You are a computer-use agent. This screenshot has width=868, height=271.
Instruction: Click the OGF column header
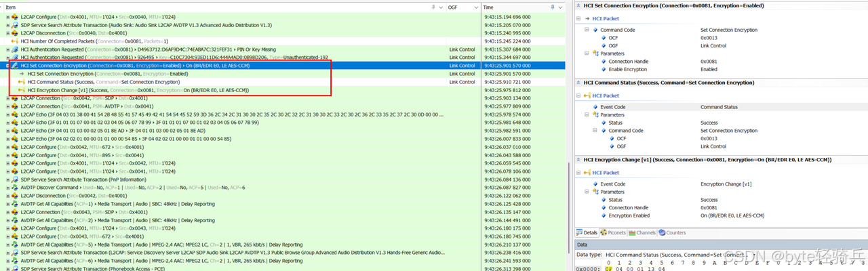tap(463, 7)
